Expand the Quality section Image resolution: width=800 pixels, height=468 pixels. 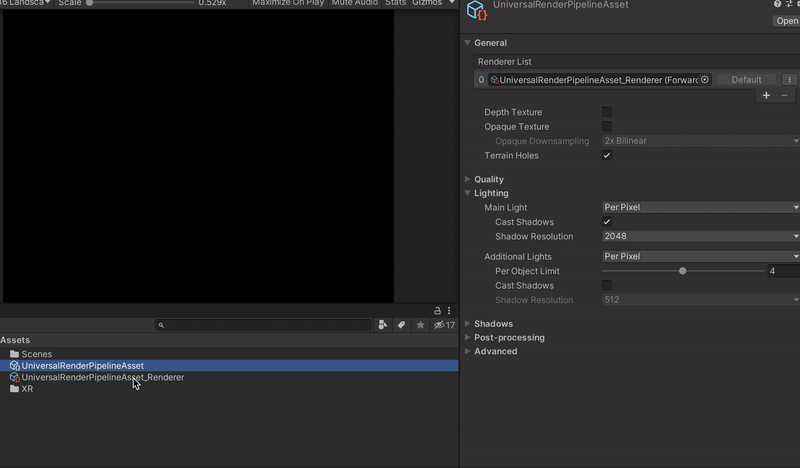pos(467,179)
